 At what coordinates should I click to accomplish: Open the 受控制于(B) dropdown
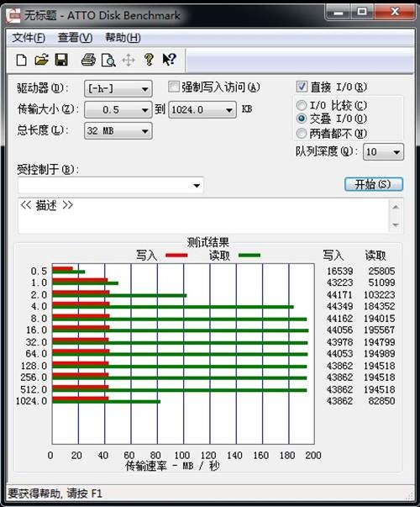click(x=111, y=185)
